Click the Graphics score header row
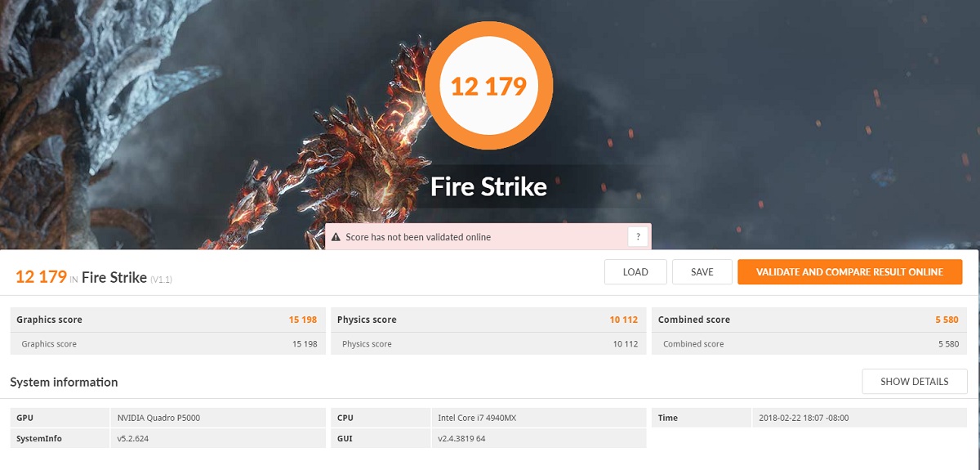980x470 pixels. point(167,320)
